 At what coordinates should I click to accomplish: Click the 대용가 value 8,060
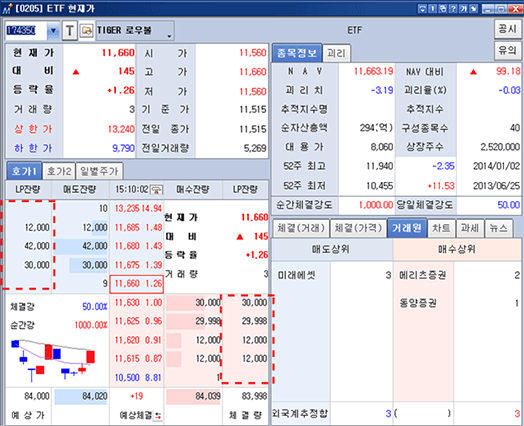(x=382, y=147)
